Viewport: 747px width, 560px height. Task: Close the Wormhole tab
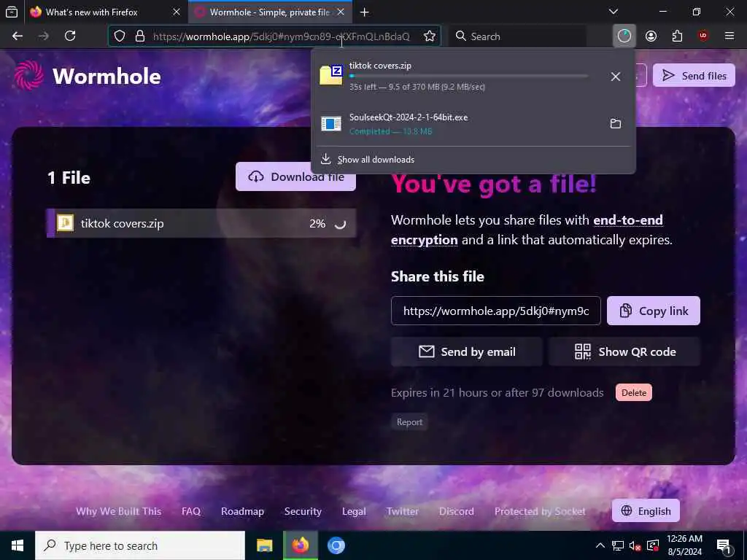tap(341, 12)
